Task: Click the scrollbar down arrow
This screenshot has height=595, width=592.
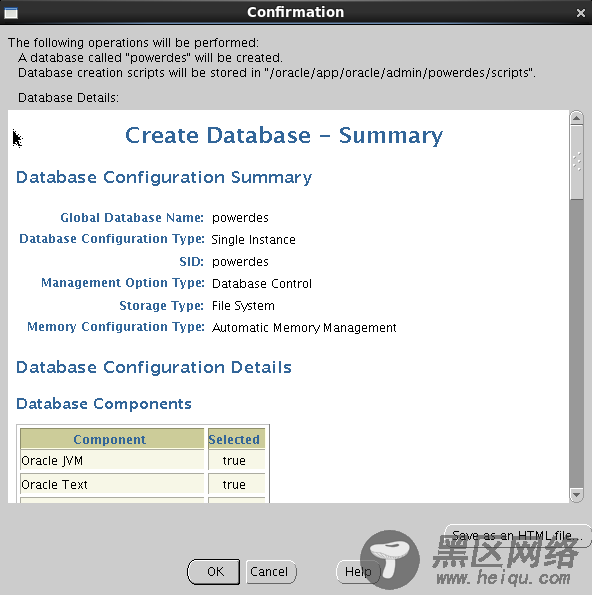Action: 576,494
